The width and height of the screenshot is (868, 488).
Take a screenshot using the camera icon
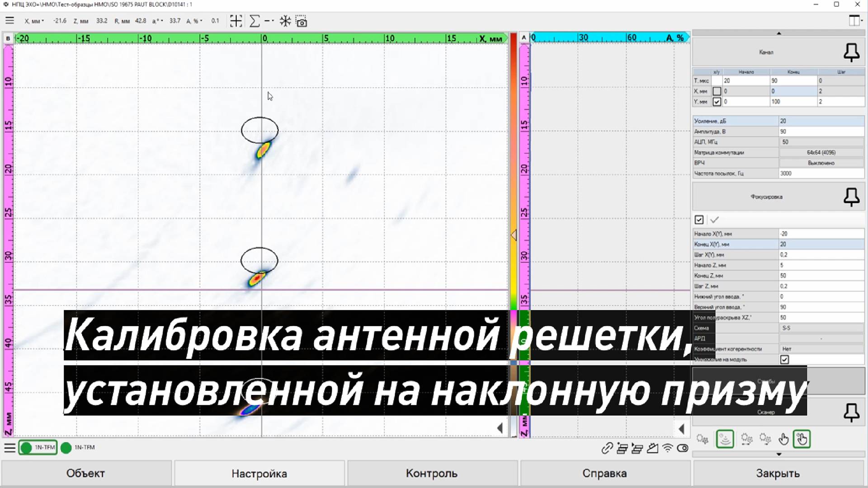point(301,21)
